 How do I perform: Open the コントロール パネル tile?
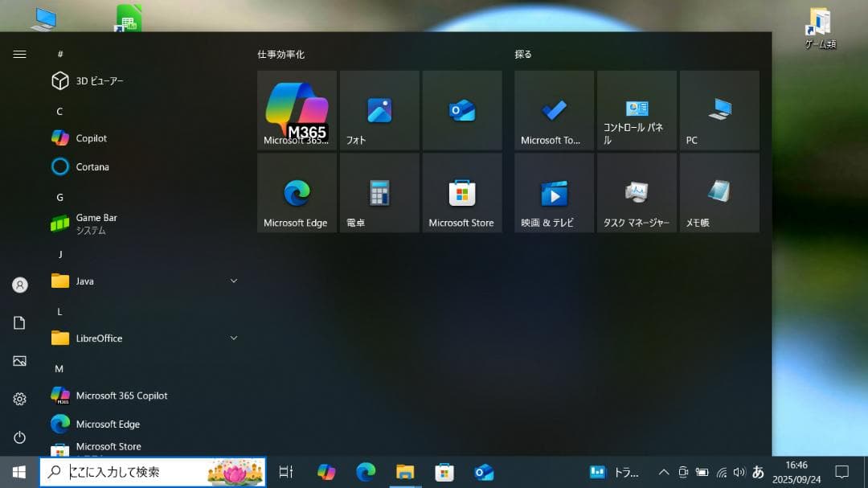pos(637,110)
